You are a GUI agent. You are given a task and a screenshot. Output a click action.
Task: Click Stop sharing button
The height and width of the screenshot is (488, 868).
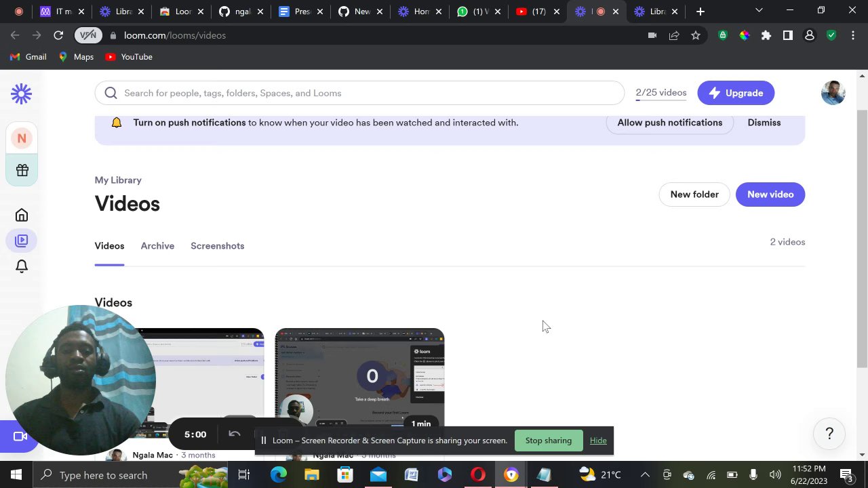pyautogui.click(x=548, y=441)
